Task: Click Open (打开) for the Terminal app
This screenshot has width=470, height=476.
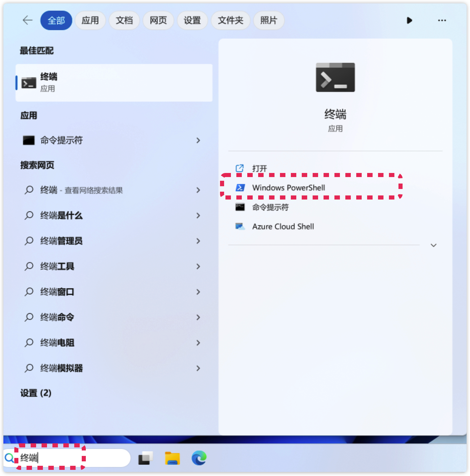Action: point(260,169)
